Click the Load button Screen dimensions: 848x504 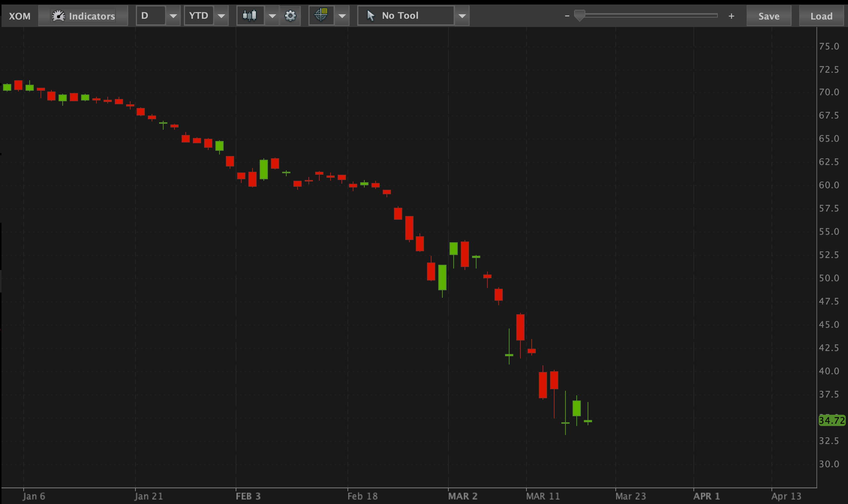821,16
